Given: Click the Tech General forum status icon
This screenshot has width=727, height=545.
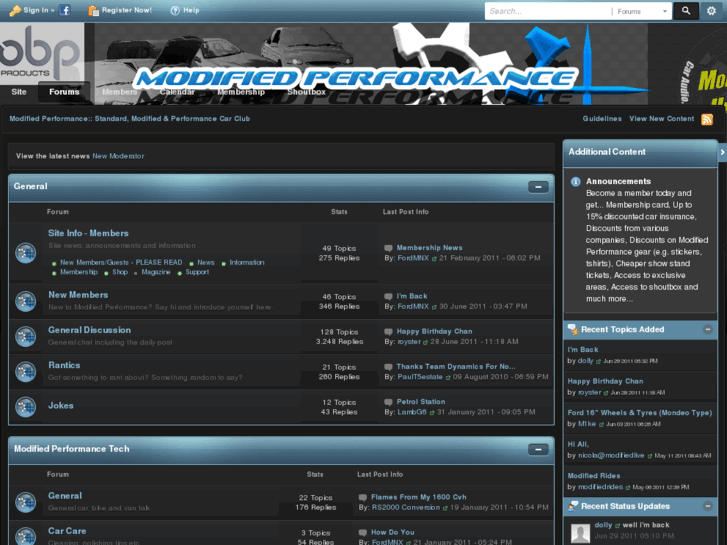Looking at the screenshot, I should click(x=26, y=502).
